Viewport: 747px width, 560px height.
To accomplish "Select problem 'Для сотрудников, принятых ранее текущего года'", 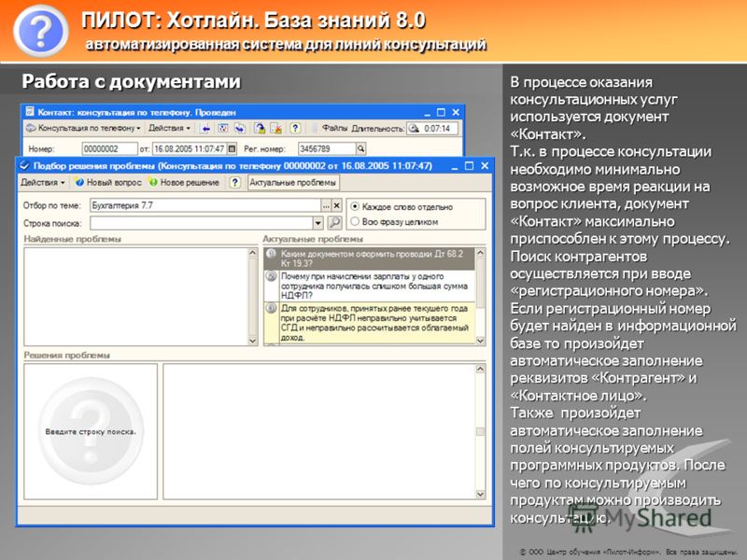I will [370, 322].
